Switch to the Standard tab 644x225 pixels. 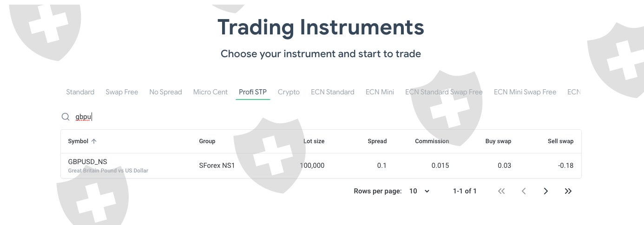[80, 92]
